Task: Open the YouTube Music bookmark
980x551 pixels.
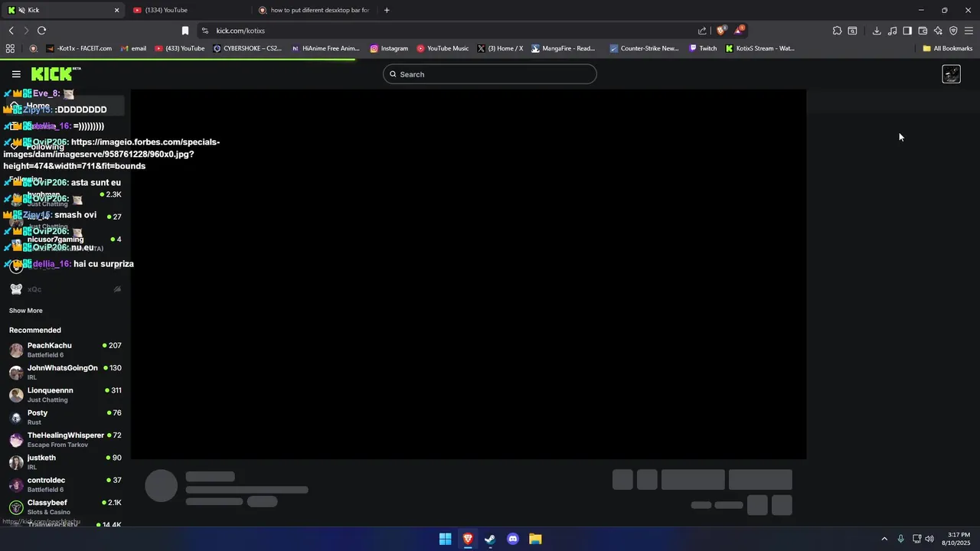Action: [x=443, y=48]
